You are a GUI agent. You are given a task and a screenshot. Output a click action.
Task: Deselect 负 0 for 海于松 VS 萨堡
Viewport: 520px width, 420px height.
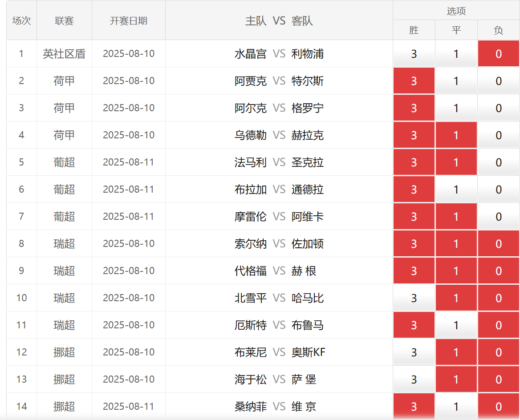click(x=499, y=380)
